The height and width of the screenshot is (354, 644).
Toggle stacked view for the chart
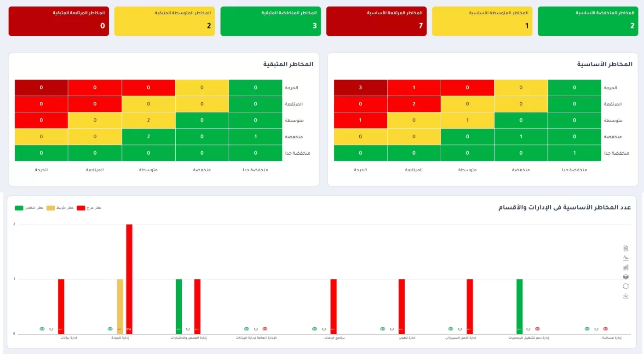pyautogui.click(x=626, y=277)
